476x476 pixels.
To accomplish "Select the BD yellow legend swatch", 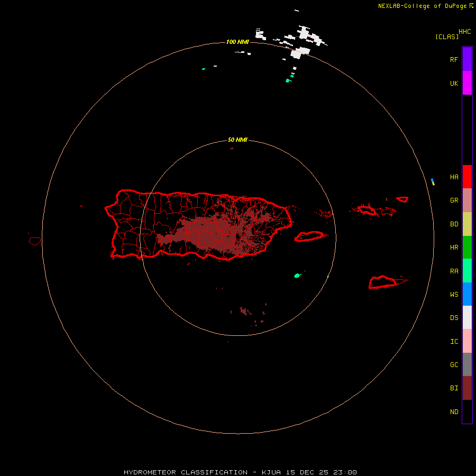I will tap(467, 224).
